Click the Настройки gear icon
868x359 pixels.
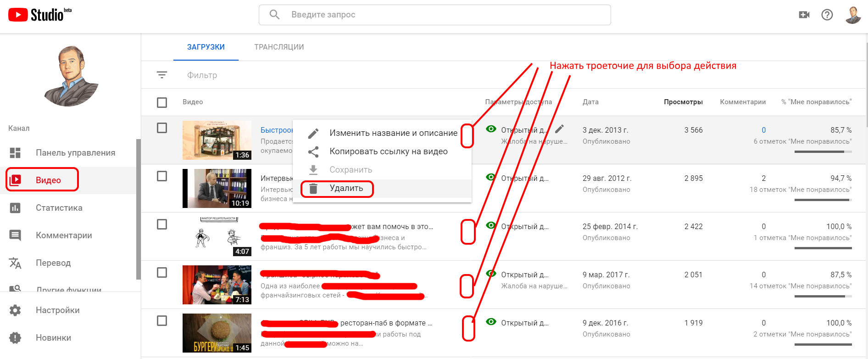15,310
